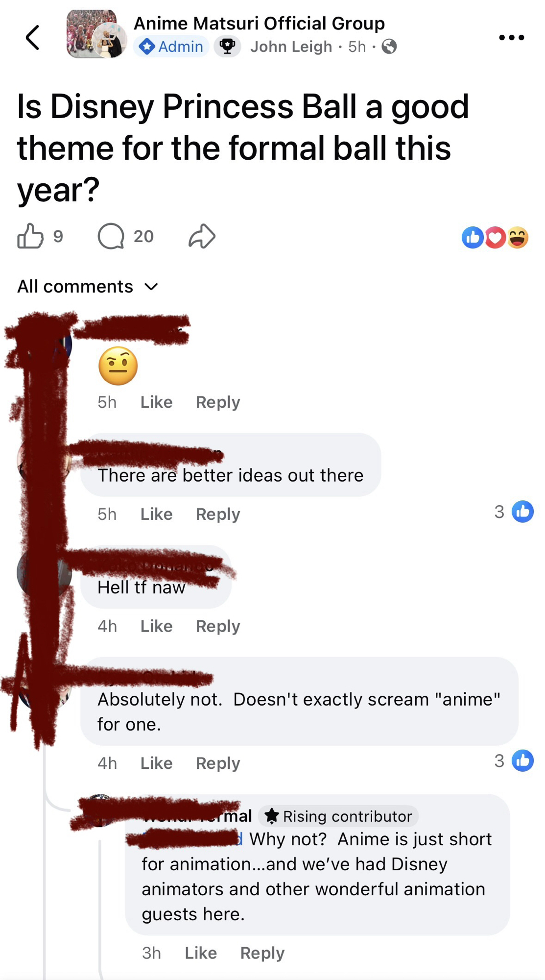Tap the thumbs-up like icon under the post

click(30, 236)
